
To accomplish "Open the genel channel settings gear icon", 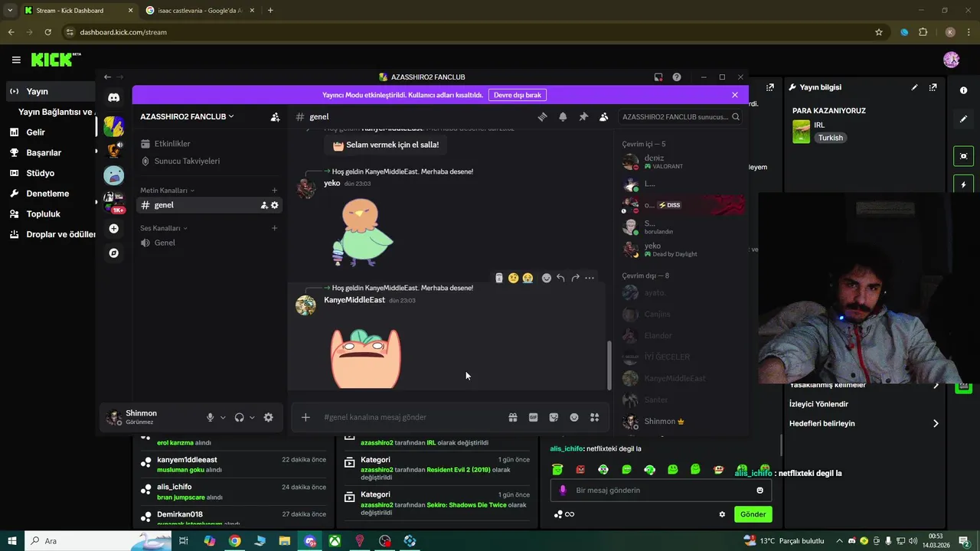I will pos(275,205).
